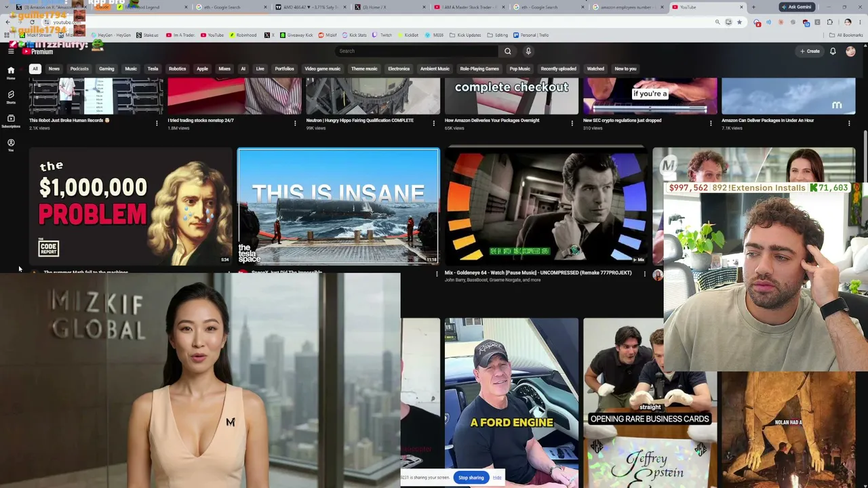Hide the screen sharing notification bar
Screen dimensions: 868x488
(497, 478)
